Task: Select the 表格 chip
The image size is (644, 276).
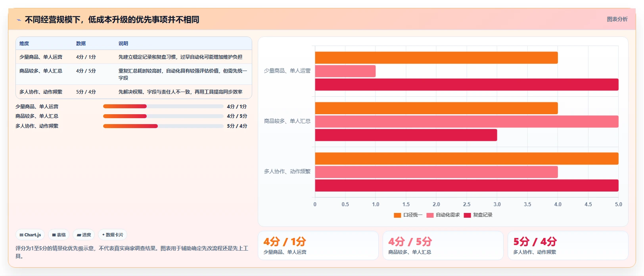Action: point(59,235)
